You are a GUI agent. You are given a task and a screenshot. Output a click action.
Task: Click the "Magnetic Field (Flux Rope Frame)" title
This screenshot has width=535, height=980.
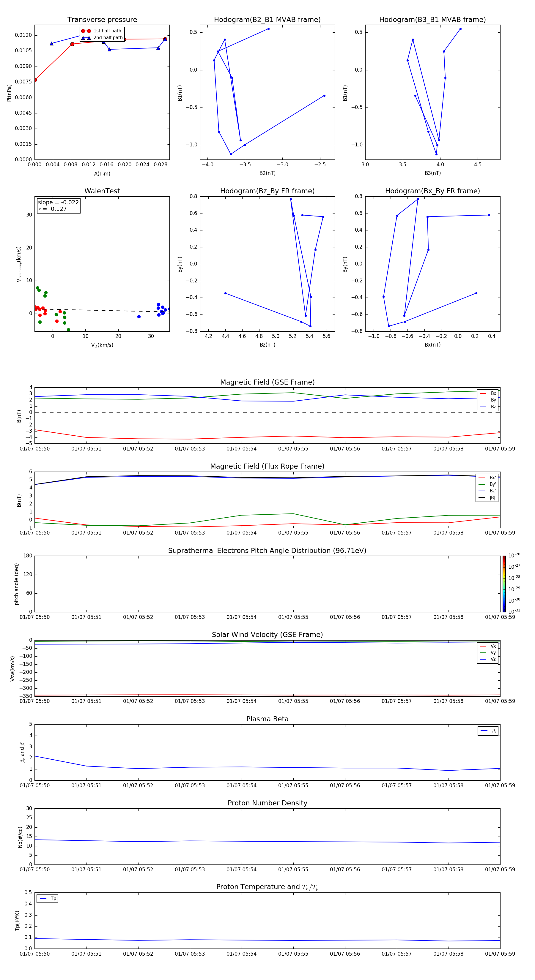click(x=267, y=467)
